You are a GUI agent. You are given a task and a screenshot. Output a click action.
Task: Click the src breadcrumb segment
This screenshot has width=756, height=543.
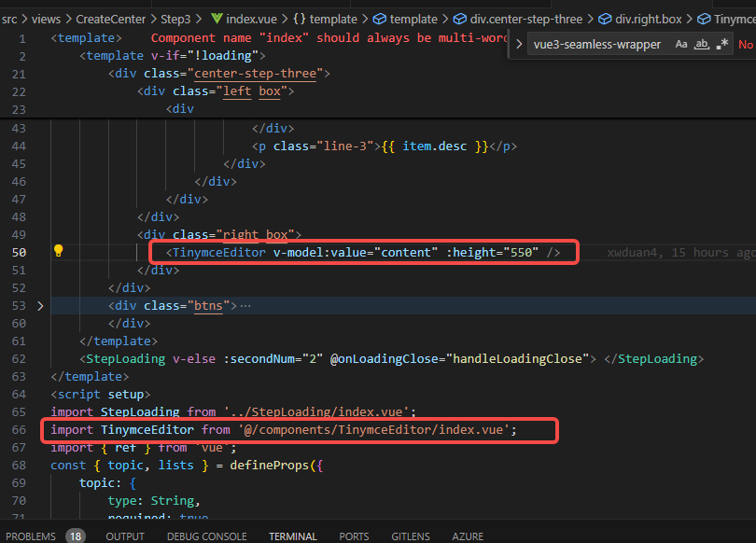pyautogui.click(x=9, y=20)
